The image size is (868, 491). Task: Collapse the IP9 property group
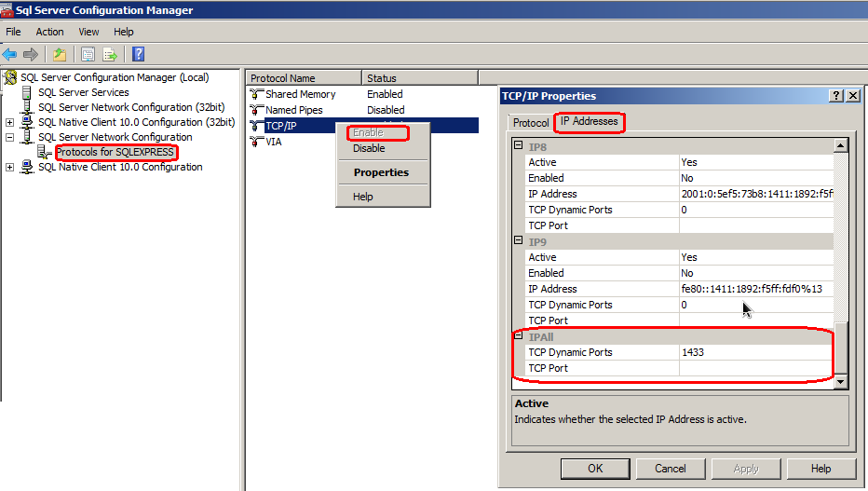[519, 241]
